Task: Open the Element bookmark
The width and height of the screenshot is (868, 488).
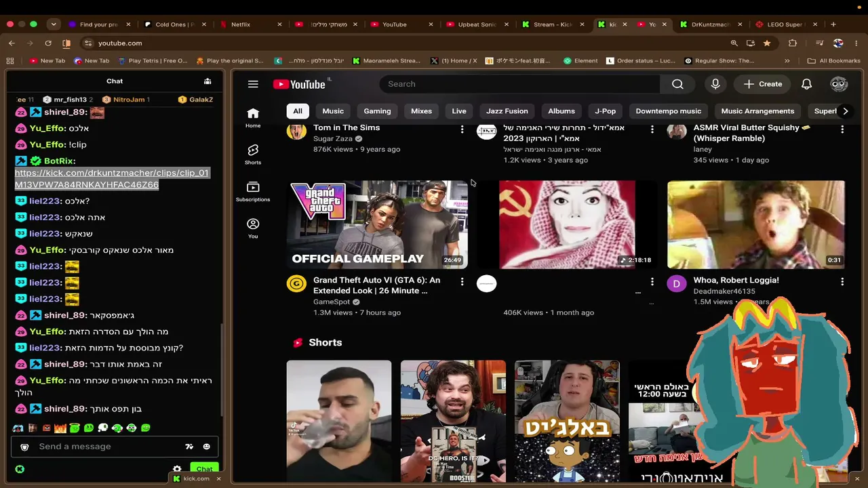Action: (580, 61)
